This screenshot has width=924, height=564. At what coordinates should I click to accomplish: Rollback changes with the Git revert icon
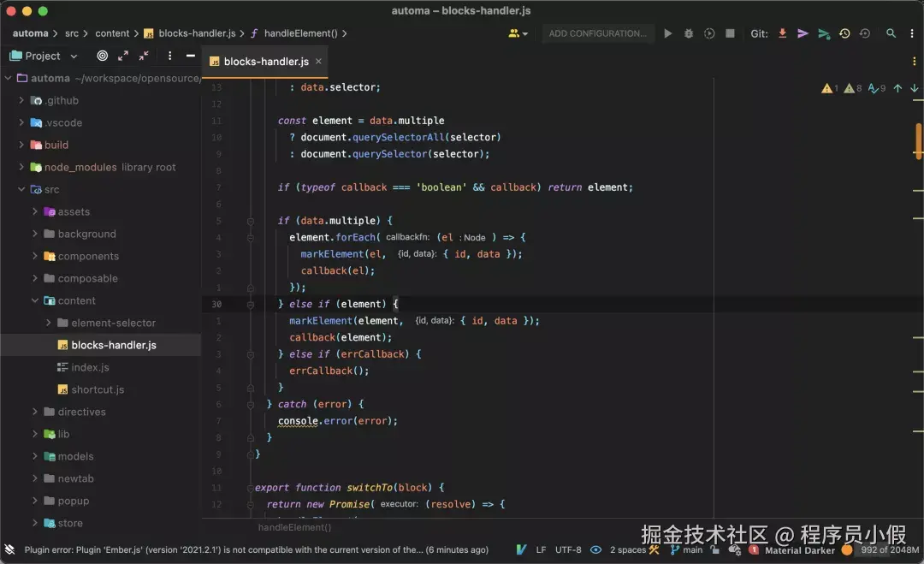coord(864,33)
